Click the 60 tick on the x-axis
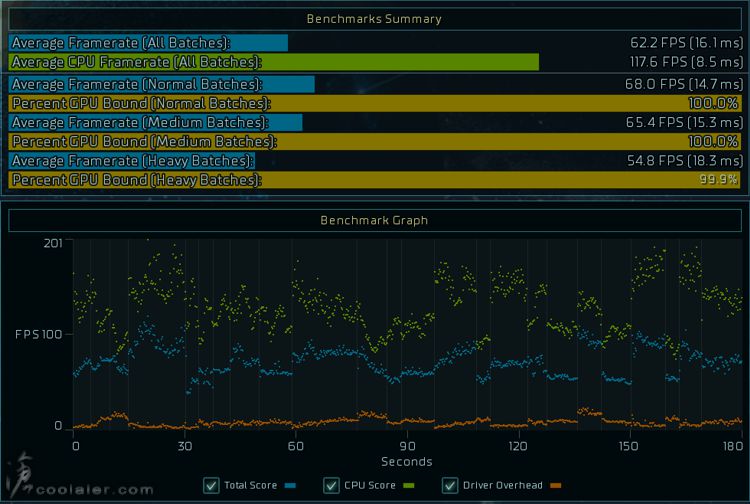 pos(296,446)
